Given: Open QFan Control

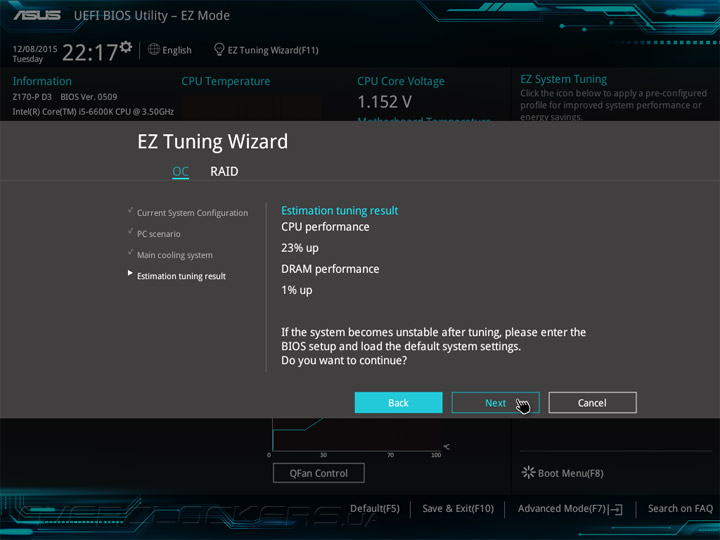Looking at the screenshot, I should (319, 473).
